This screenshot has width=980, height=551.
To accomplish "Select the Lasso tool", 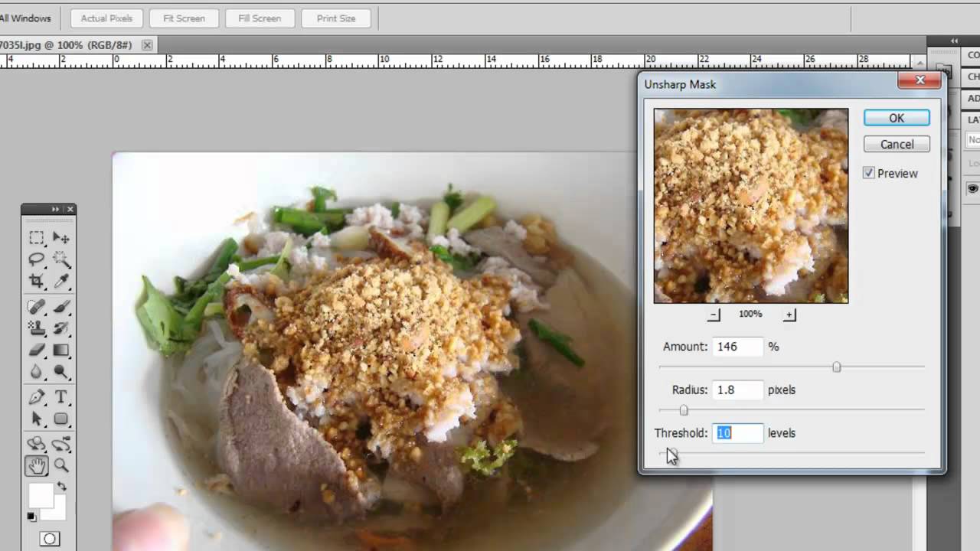I will tap(36, 259).
